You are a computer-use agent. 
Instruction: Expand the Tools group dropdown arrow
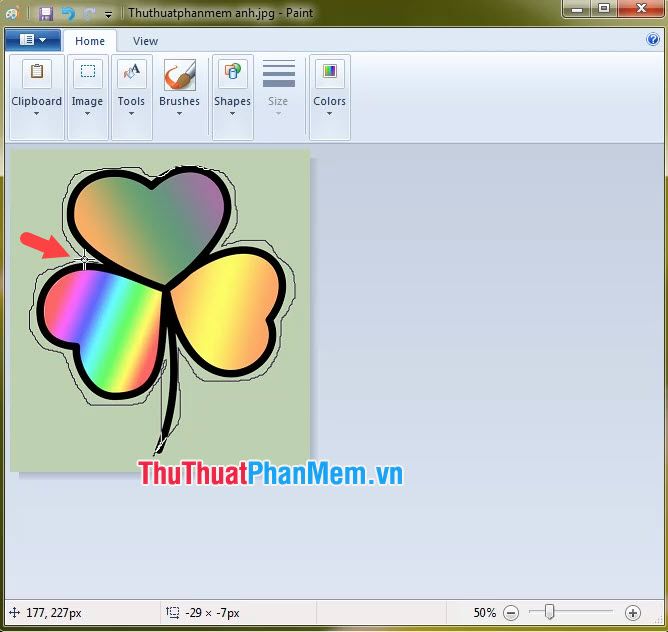tap(131, 114)
